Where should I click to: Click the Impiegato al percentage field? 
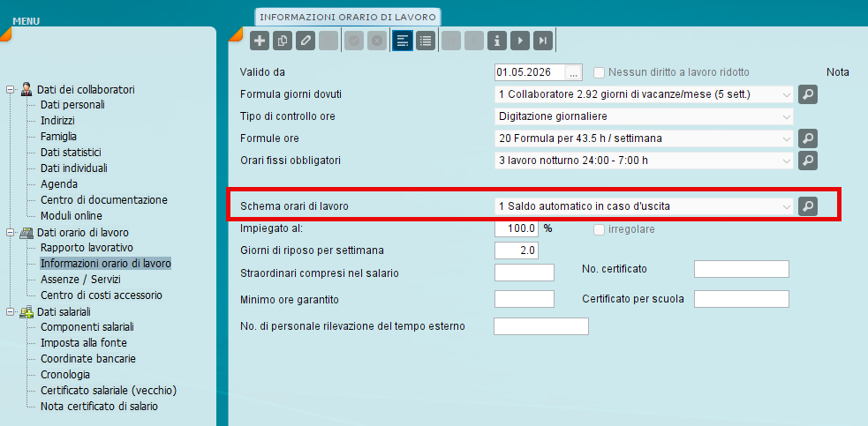pos(517,228)
